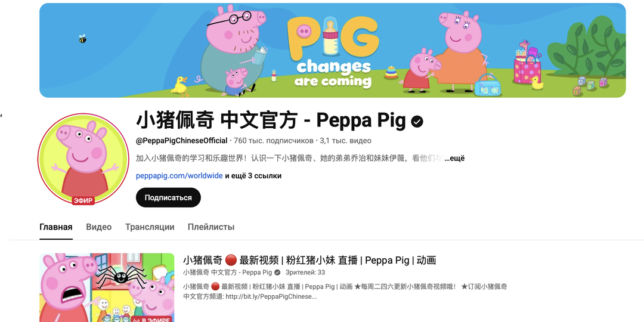The image size is (644, 322).
Task: Click the verified badge under live video title
Action: pos(277,273)
